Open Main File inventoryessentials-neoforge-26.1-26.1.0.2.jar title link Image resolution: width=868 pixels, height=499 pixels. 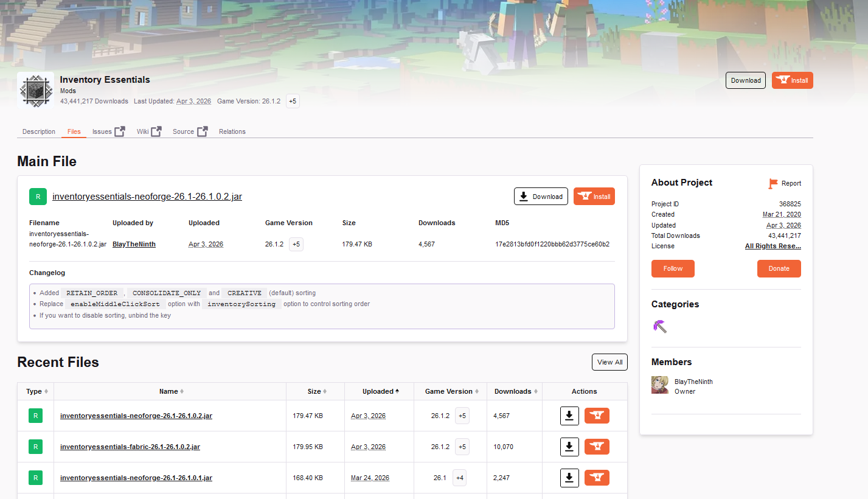pyautogui.click(x=147, y=197)
